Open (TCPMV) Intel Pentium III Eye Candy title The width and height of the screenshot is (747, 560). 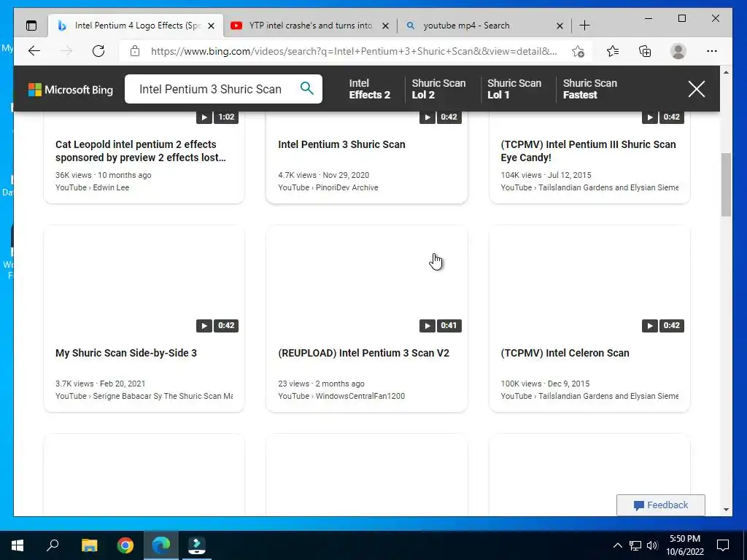click(588, 151)
